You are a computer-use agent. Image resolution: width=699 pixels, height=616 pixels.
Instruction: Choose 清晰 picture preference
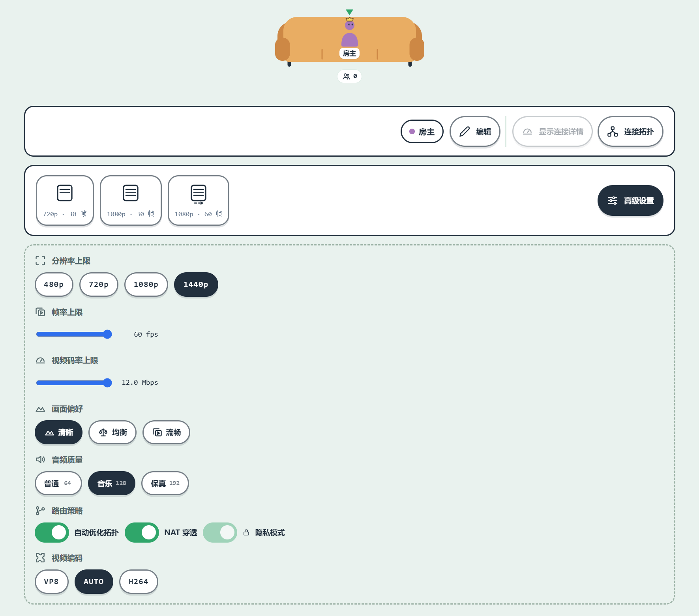(59, 433)
